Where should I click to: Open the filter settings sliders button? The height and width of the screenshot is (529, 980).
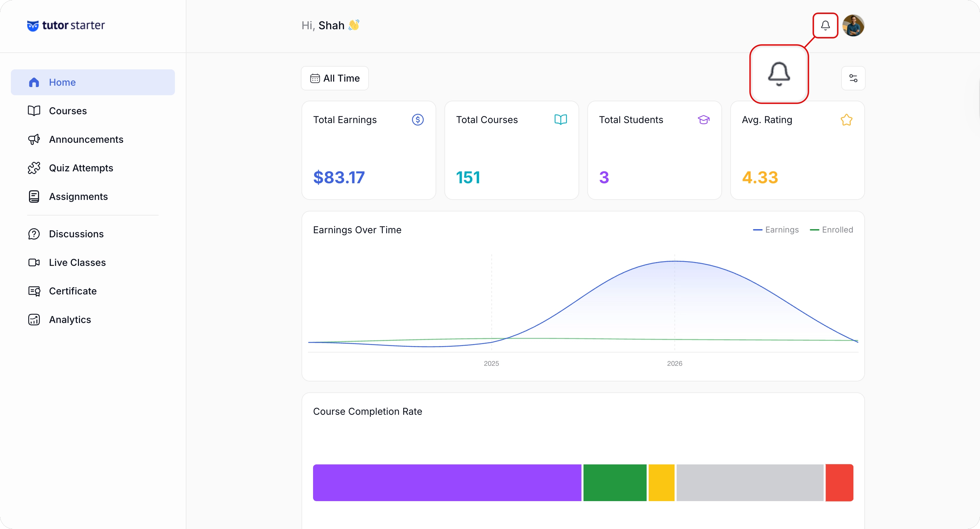[x=853, y=78]
